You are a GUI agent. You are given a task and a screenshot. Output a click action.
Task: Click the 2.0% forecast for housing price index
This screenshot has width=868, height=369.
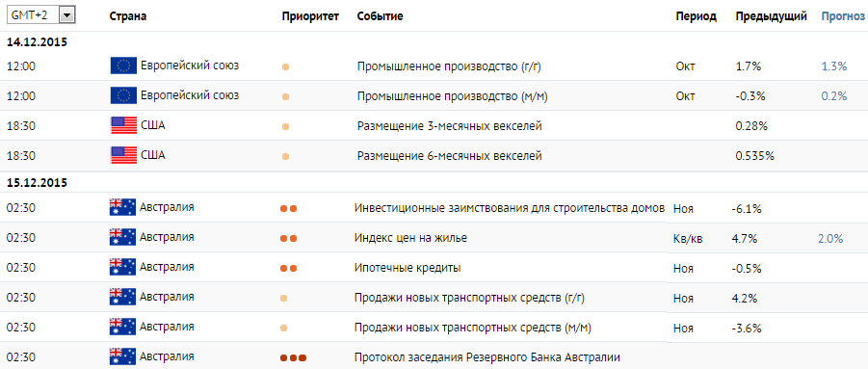(830, 239)
